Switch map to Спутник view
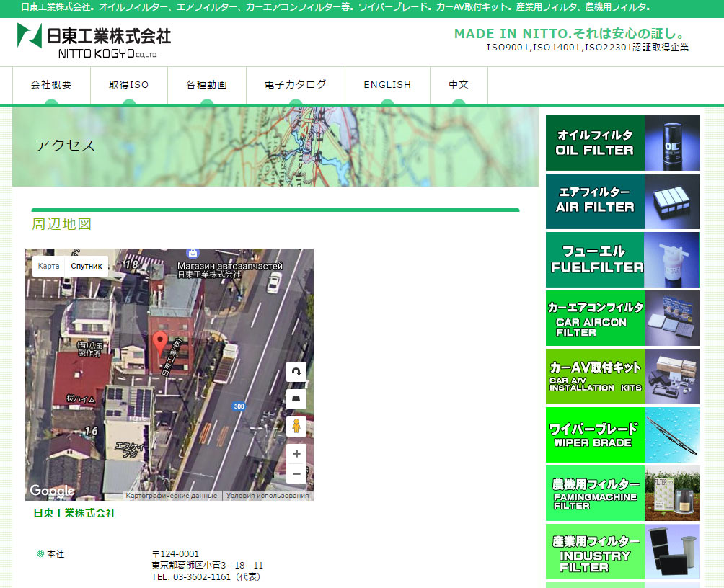Screen dimensions: 724x588 tap(87, 267)
